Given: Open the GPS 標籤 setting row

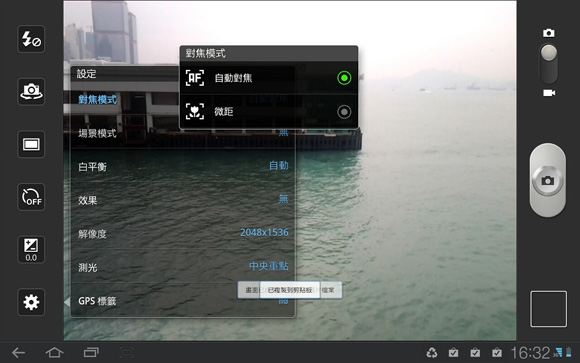Looking at the screenshot, I should pos(183,300).
